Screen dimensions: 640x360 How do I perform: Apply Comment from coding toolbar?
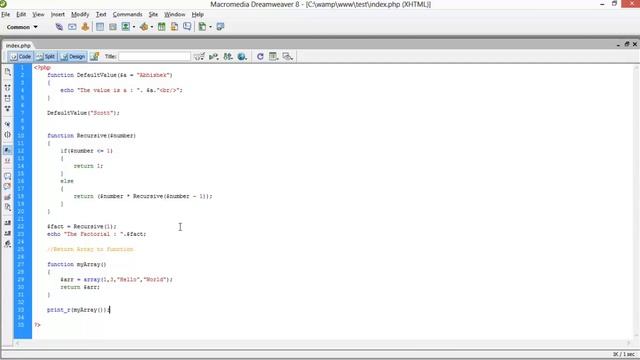point(7,176)
